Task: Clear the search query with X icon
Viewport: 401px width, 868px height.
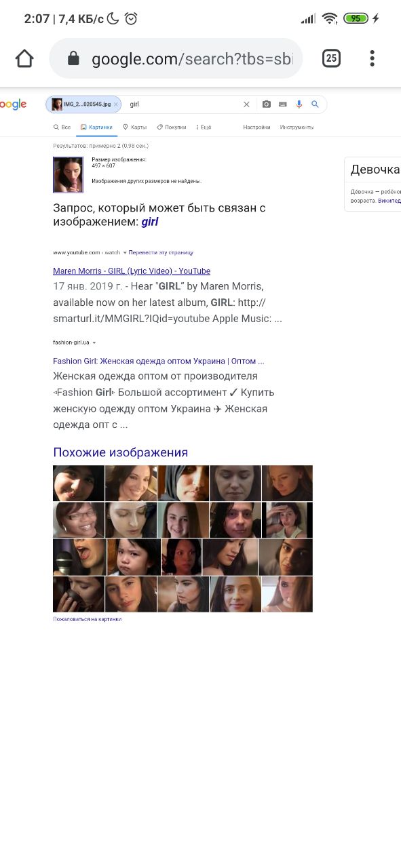Action: click(246, 104)
